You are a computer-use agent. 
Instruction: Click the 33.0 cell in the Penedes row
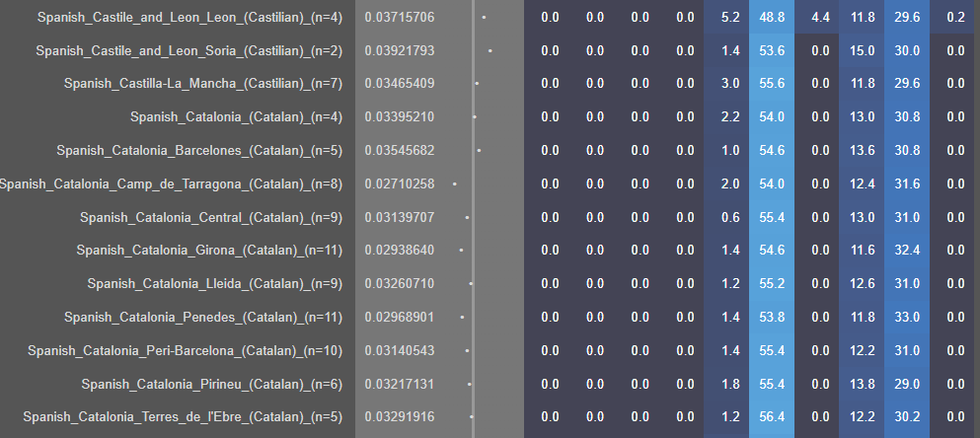point(905,317)
